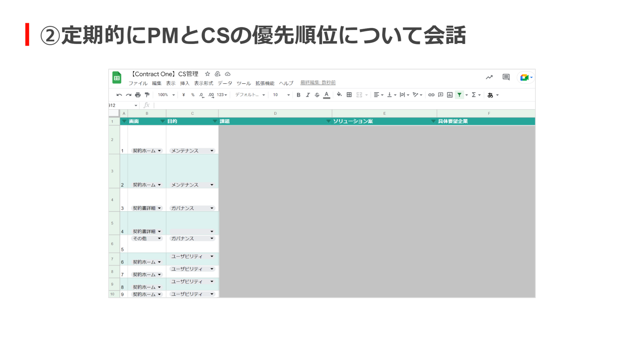
Task: Open the データ menu
Action: [x=225, y=83]
